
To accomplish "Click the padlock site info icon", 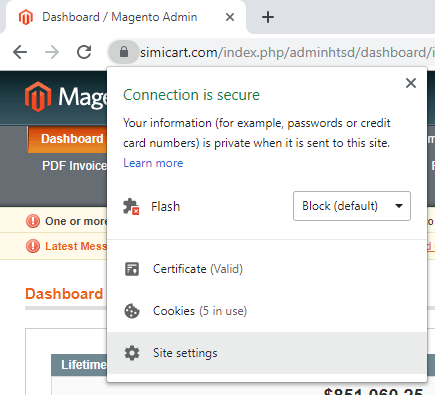I will 124,52.
